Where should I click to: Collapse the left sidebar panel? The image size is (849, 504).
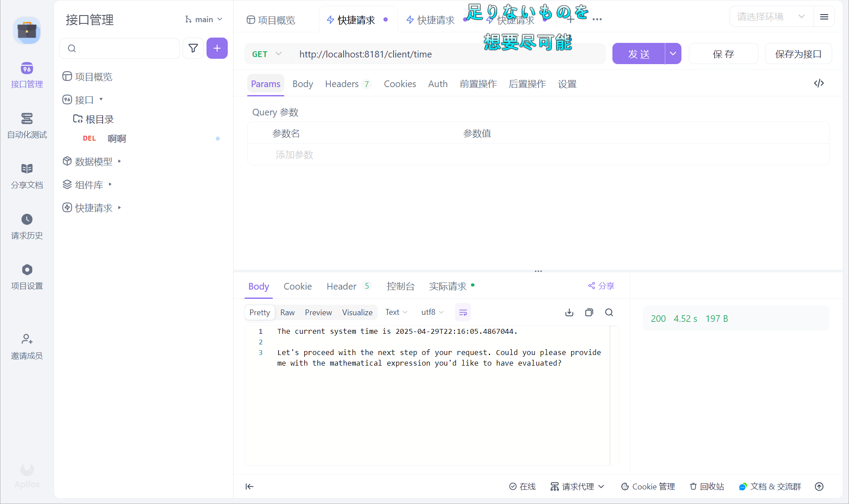[x=250, y=486]
